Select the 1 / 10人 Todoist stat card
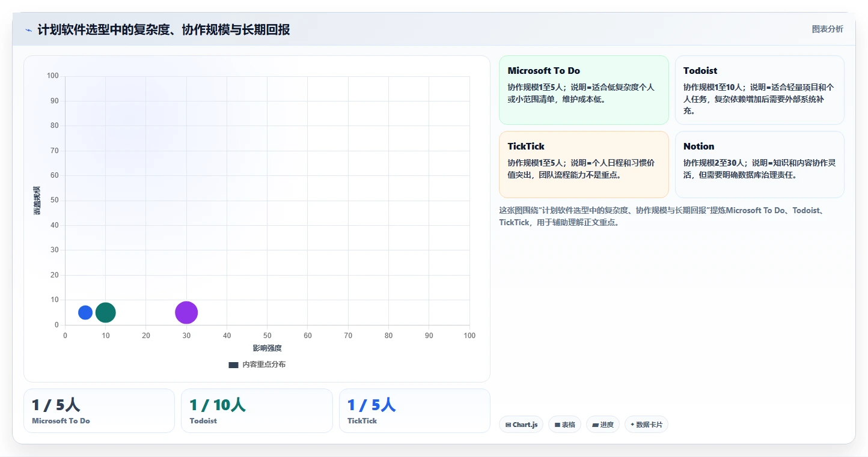Screen dimensions: 868x457 pos(257,411)
